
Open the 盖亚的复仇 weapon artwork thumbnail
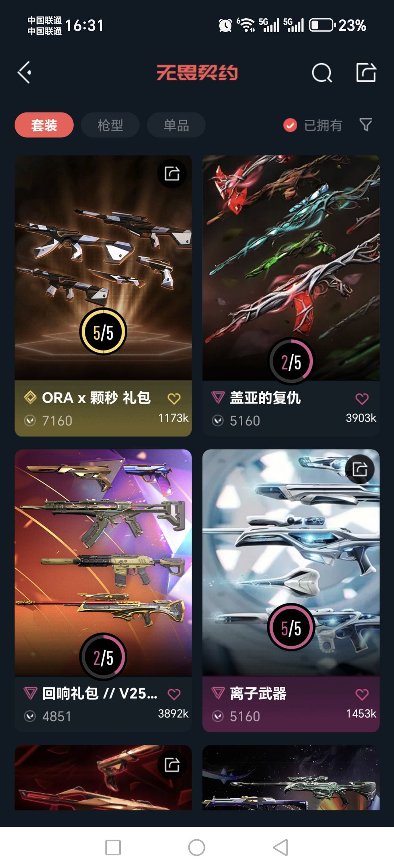click(291, 268)
